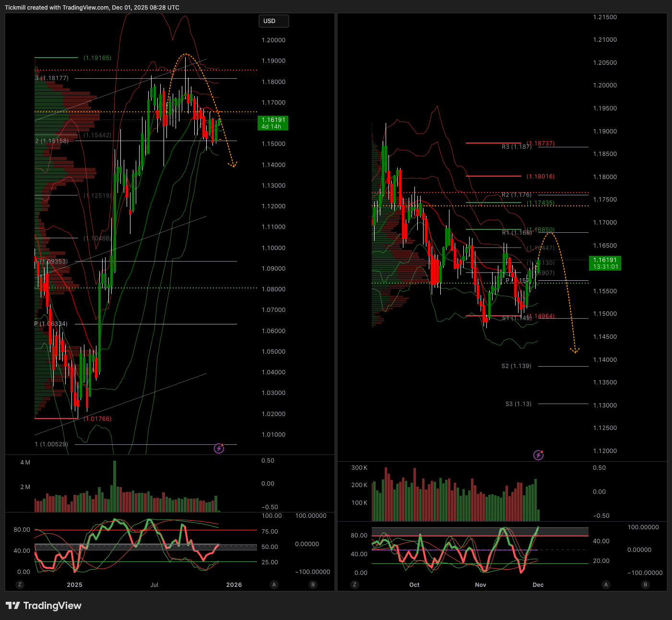Toggle the A scale button on right chart
Viewport: 672px width, 620px height.
coord(606,584)
